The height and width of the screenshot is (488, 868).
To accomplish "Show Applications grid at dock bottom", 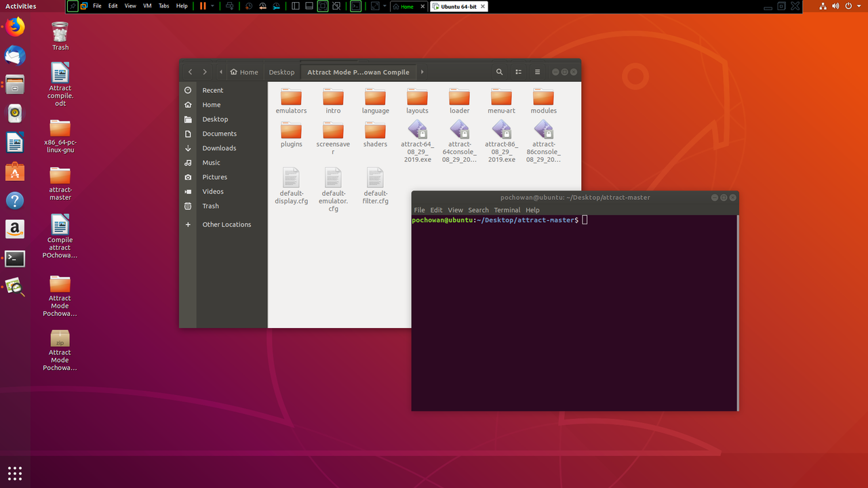I will [x=15, y=473].
